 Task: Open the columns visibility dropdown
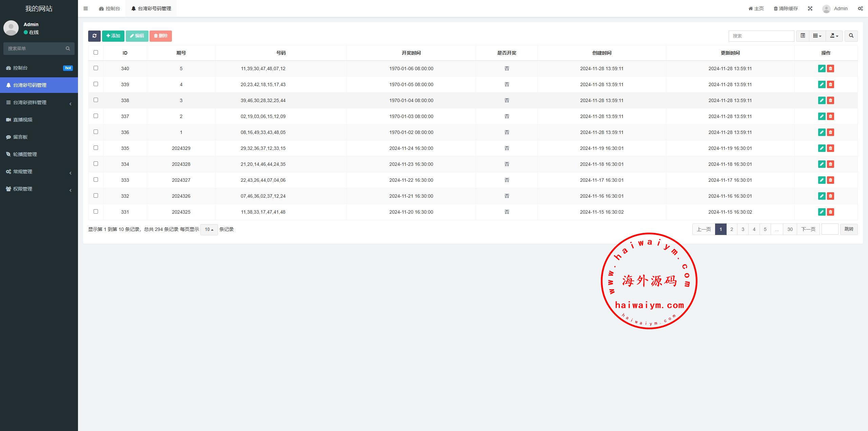point(817,36)
